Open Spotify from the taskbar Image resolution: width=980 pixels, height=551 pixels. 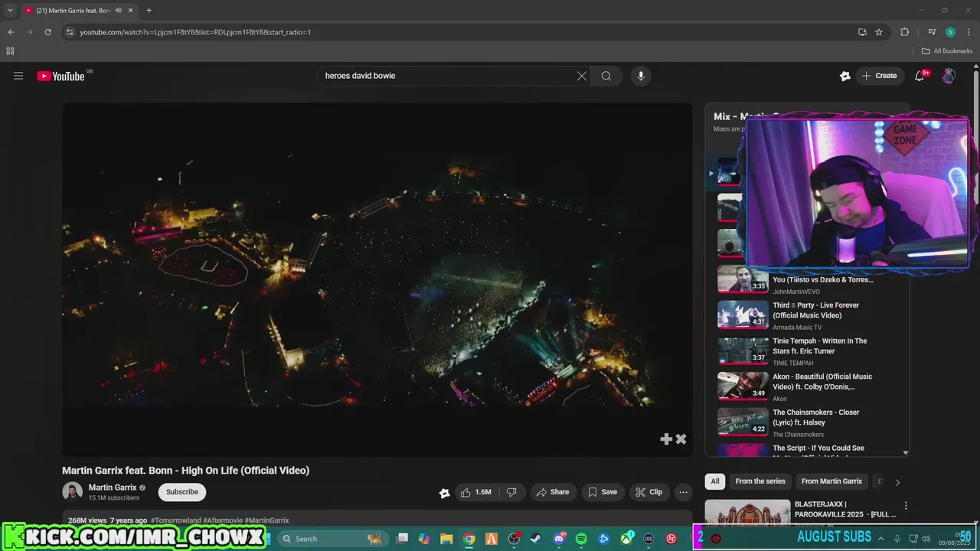581,539
